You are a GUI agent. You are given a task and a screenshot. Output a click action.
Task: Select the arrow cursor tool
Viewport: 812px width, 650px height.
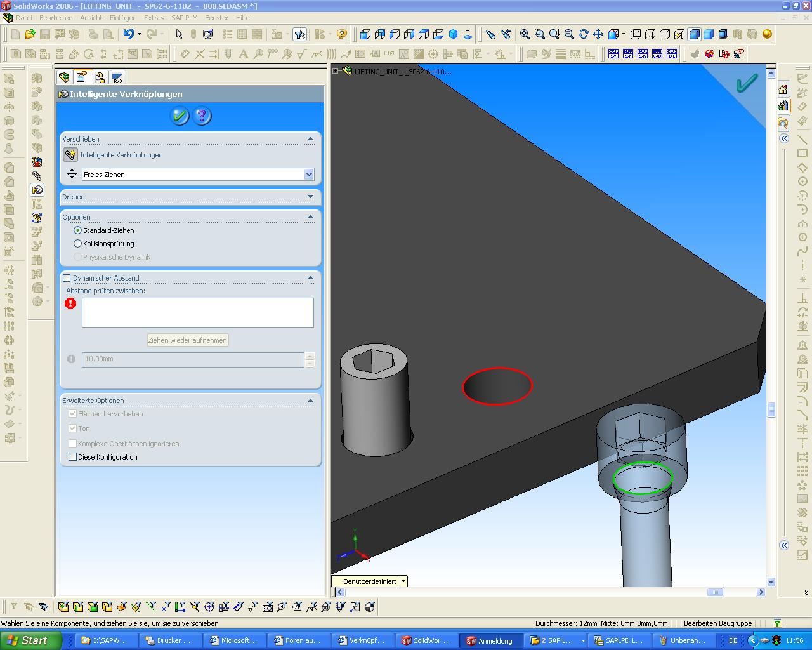click(179, 34)
